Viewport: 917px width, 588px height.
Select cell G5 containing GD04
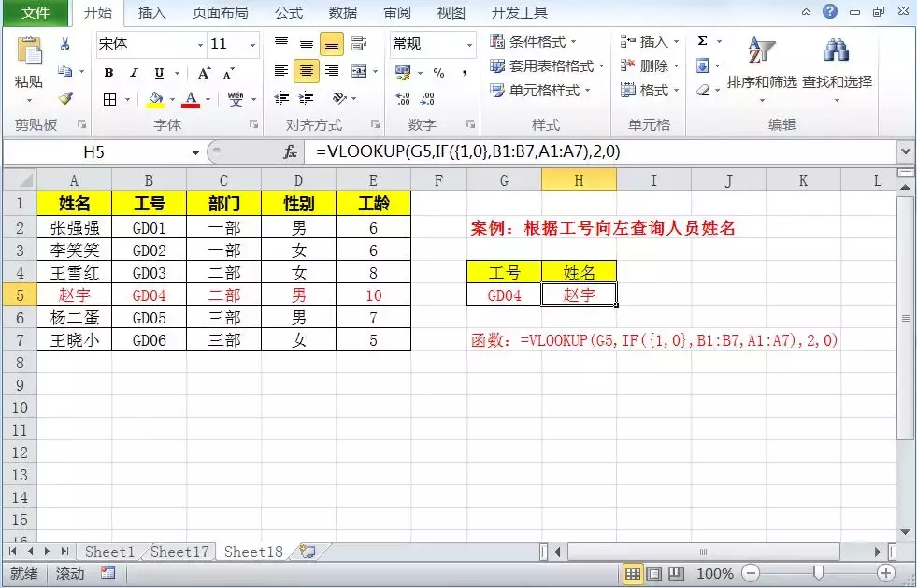[504, 294]
